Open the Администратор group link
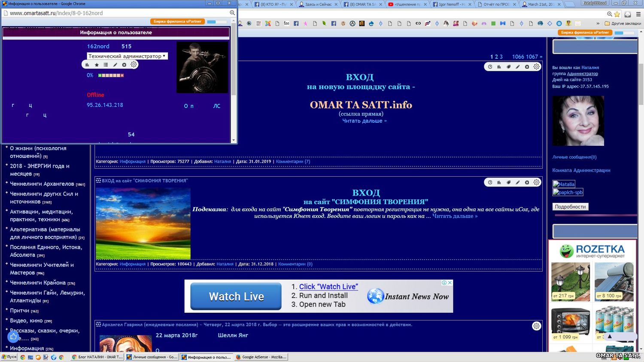Image resolution: width=644 pixels, height=362 pixels. (x=583, y=74)
